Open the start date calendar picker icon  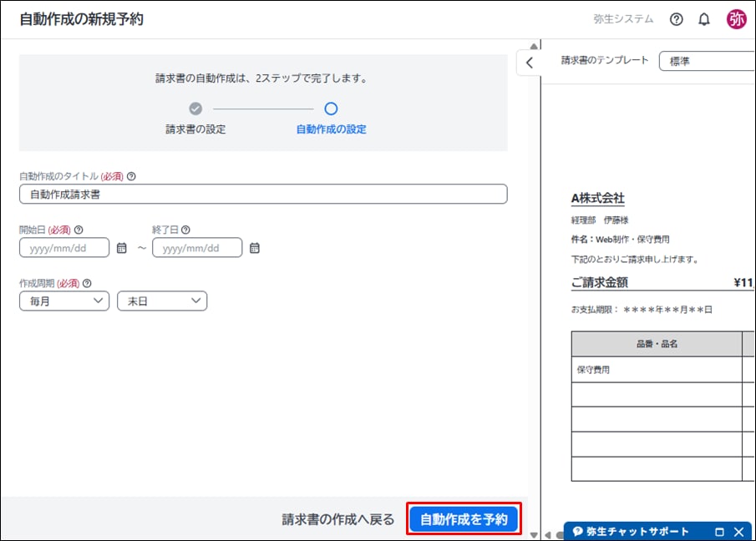tap(121, 248)
